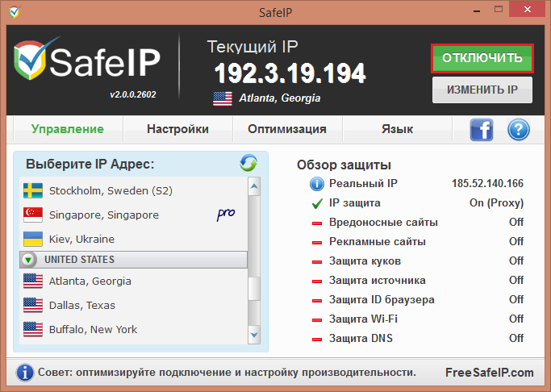Click the version label v2.0.0.2602

(133, 94)
